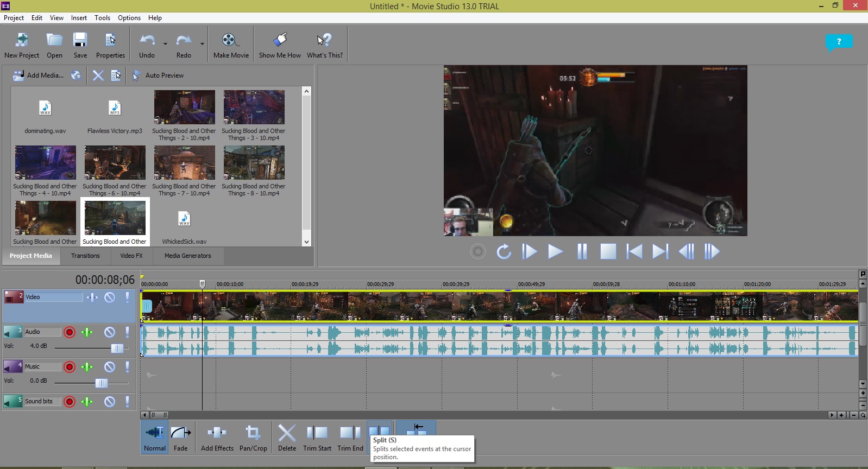Click the Redo arrow icon
The width and height of the screenshot is (868, 469).
click(x=184, y=40)
